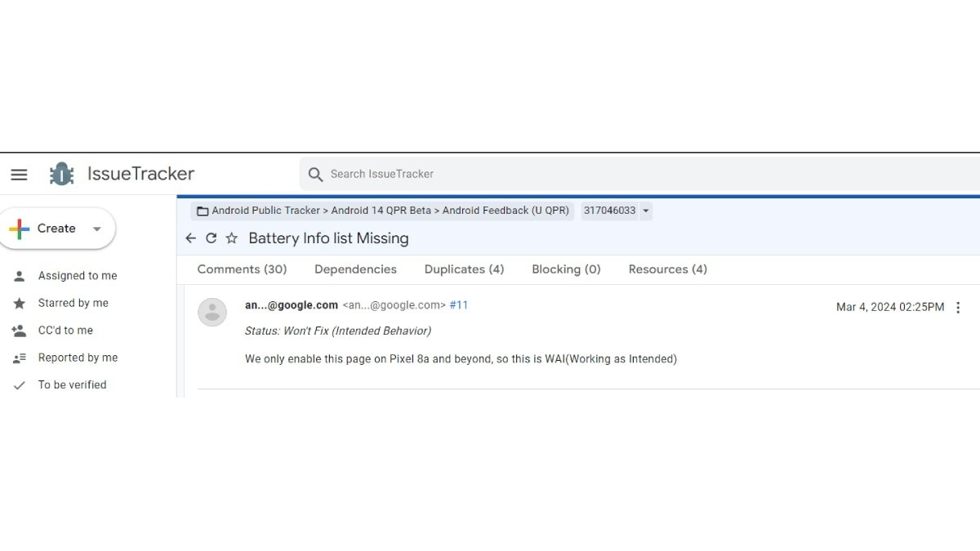Go back with the left arrow
This screenshot has width=980, height=551.
191,238
